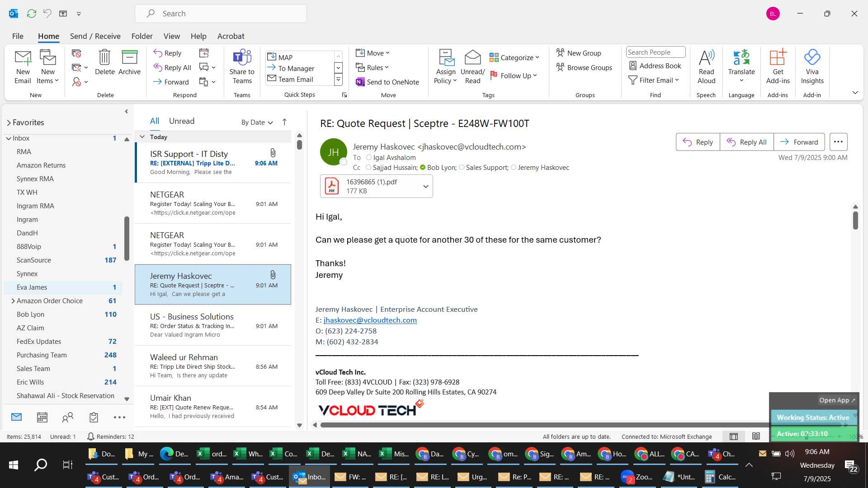Click the Mail view icon
This screenshot has width=868, height=488.
point(16,417)
